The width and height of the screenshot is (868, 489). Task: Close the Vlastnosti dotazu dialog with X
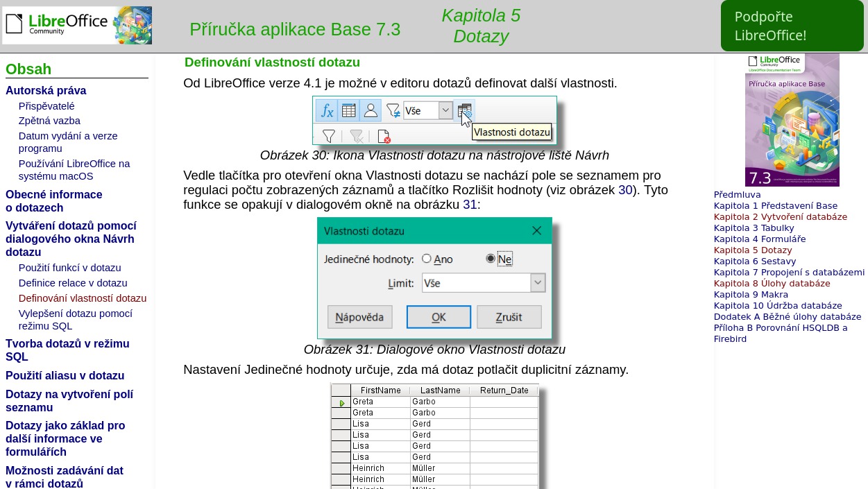pyautogui.click(x=536, y=230)
